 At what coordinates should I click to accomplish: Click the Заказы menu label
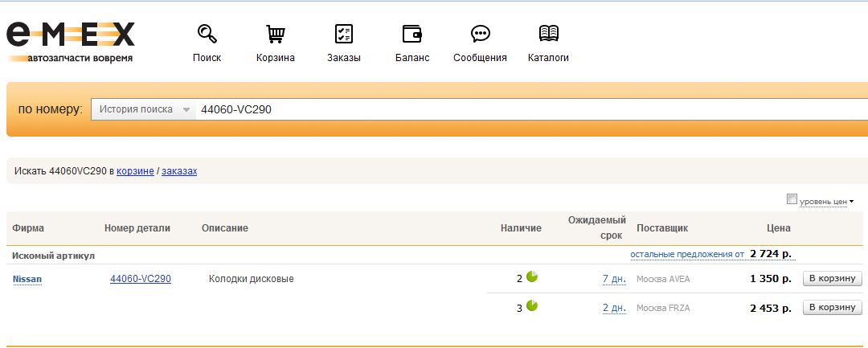point(344,58)
